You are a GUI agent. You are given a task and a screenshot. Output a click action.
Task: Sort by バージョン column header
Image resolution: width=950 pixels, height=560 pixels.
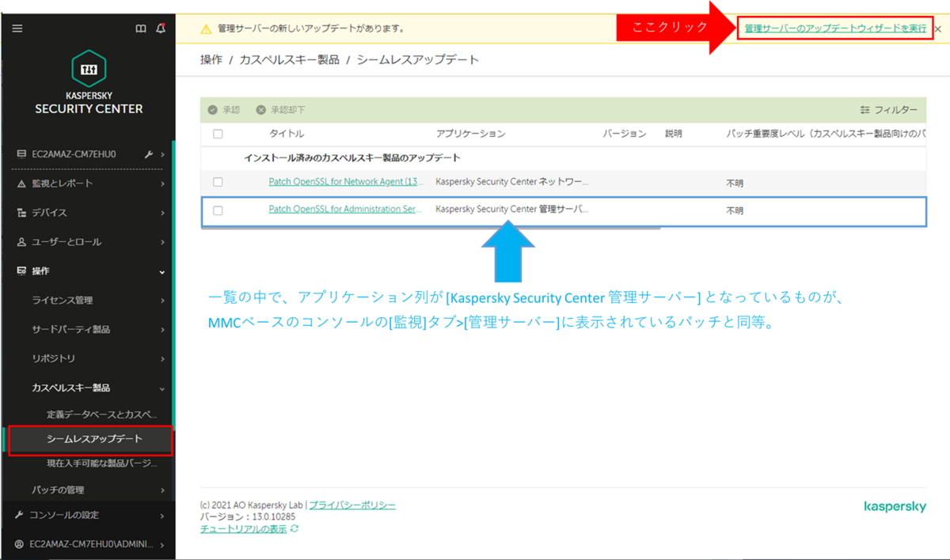point(625,134)
